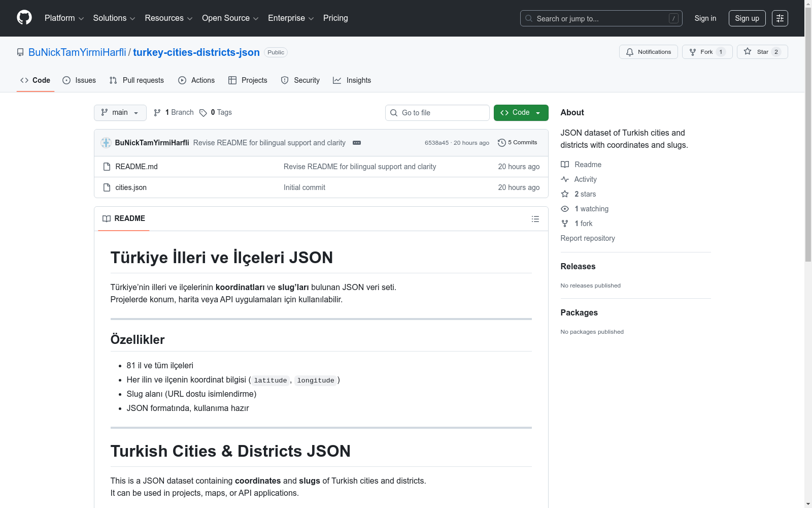This screenshot has height=508, width=812.
Task: Click the eye icon beside 1 watching
Action: [565, 209]
